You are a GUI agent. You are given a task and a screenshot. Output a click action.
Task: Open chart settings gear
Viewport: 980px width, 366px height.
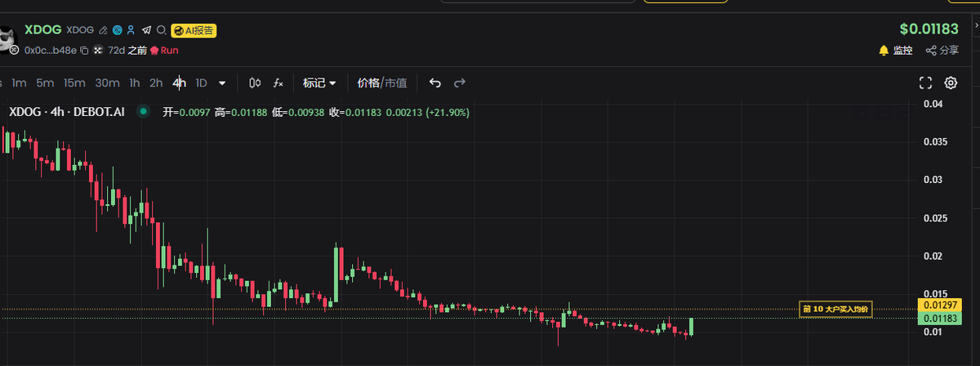click(951, 83)
